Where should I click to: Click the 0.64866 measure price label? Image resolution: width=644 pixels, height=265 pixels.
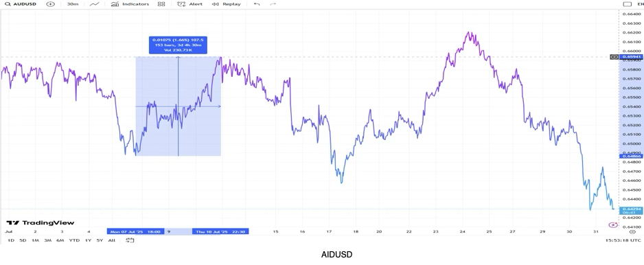[x=631, y=156]
